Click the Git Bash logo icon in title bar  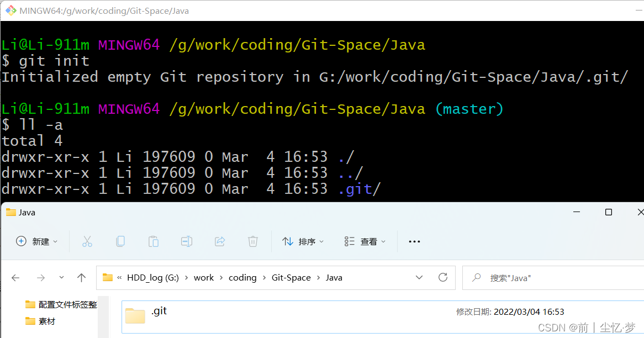10,10
